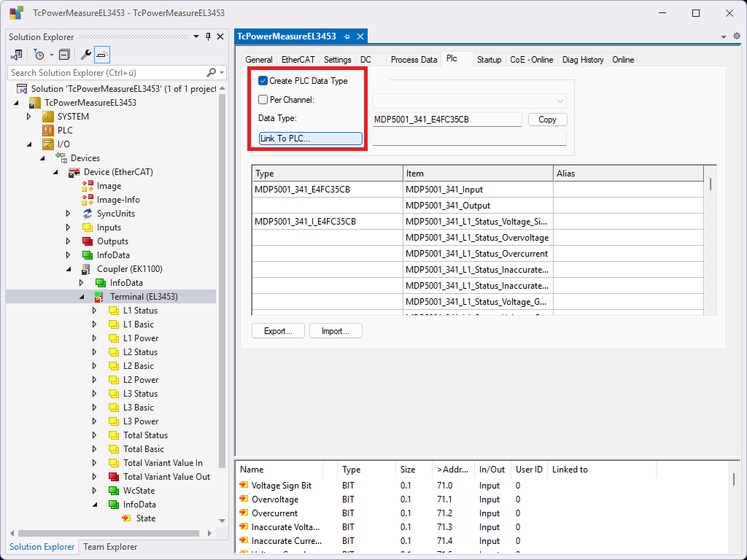Click the Collapse All icon in Solution Explorer
Screen dimensions: 747x560
click(x=64, y=55)
